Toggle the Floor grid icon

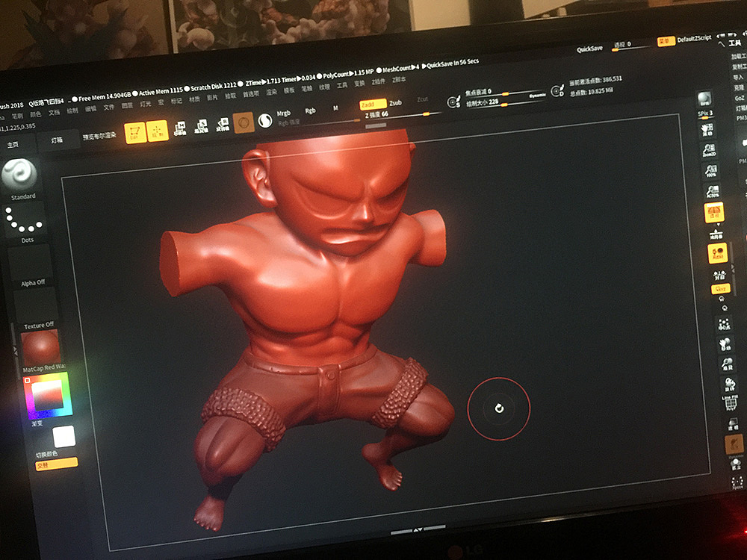(716, 234)
